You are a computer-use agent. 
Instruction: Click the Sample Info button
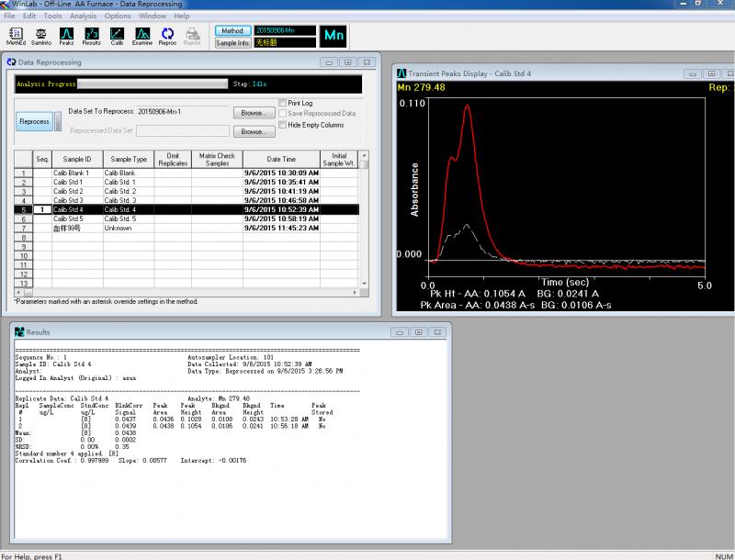232,42
